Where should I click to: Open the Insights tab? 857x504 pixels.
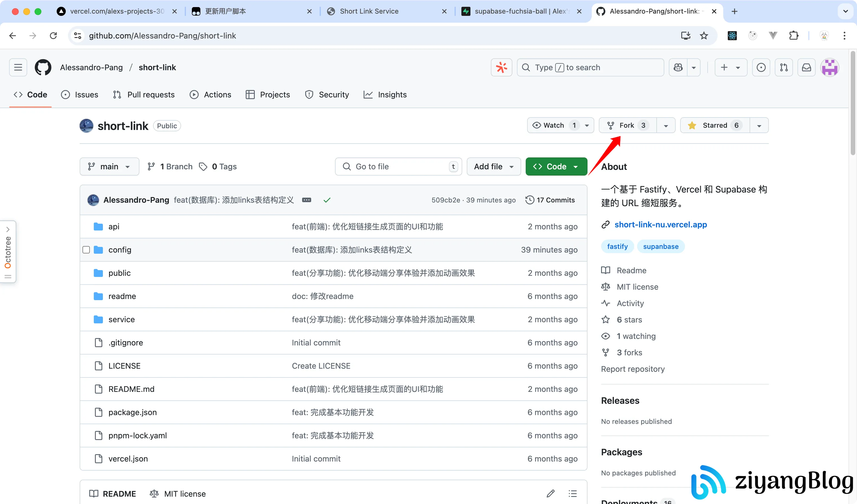click(385, 95)
